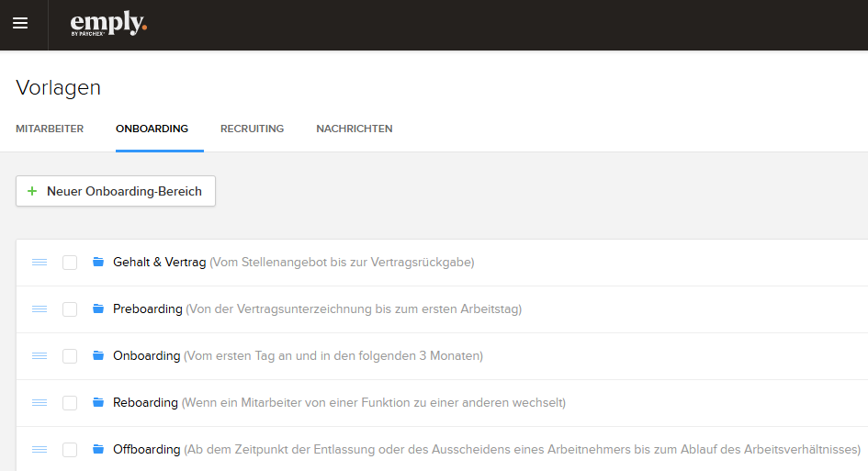Grab the drag handle of Onboarding row

pos(39,356)
